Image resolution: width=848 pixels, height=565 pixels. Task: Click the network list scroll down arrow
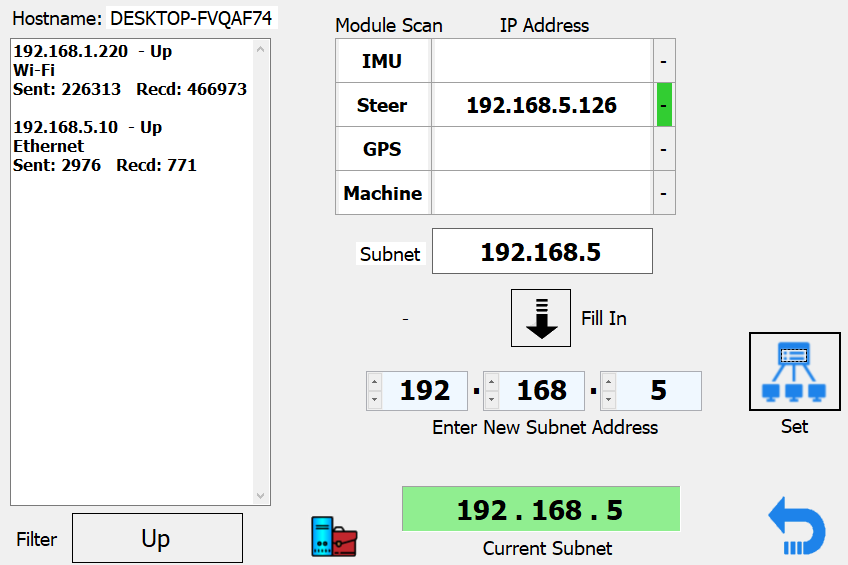coord(261,496)
